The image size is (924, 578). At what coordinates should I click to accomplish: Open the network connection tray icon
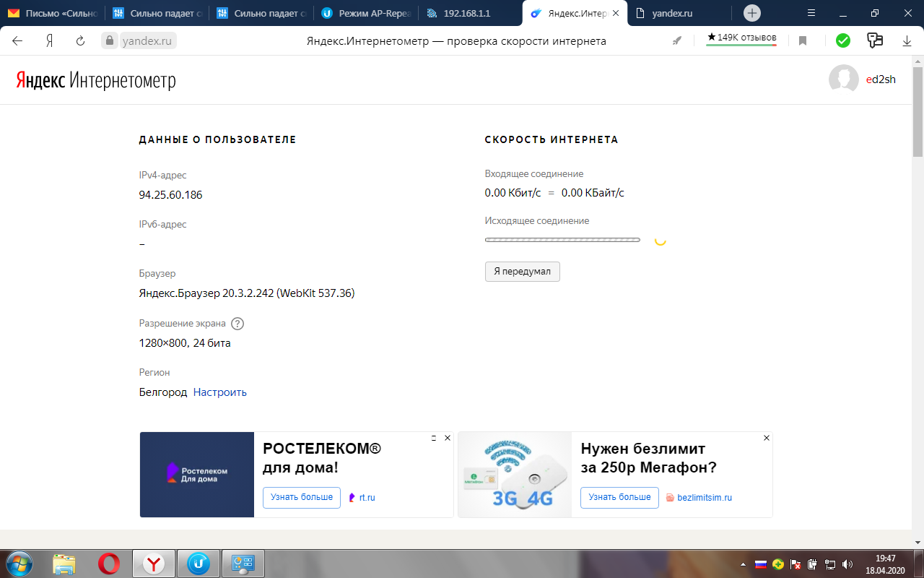tap(830, 564)
